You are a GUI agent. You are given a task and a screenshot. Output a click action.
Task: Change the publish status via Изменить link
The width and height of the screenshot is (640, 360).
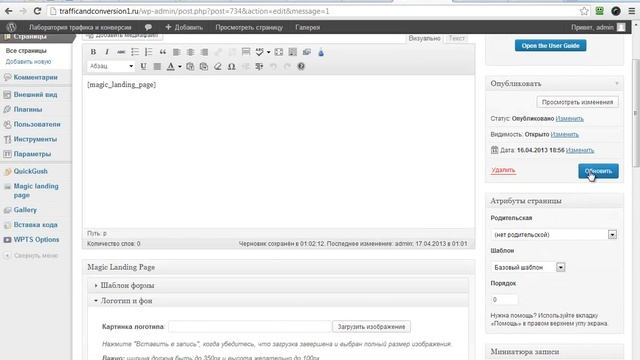pyautogui.click(x=569, y=118)
